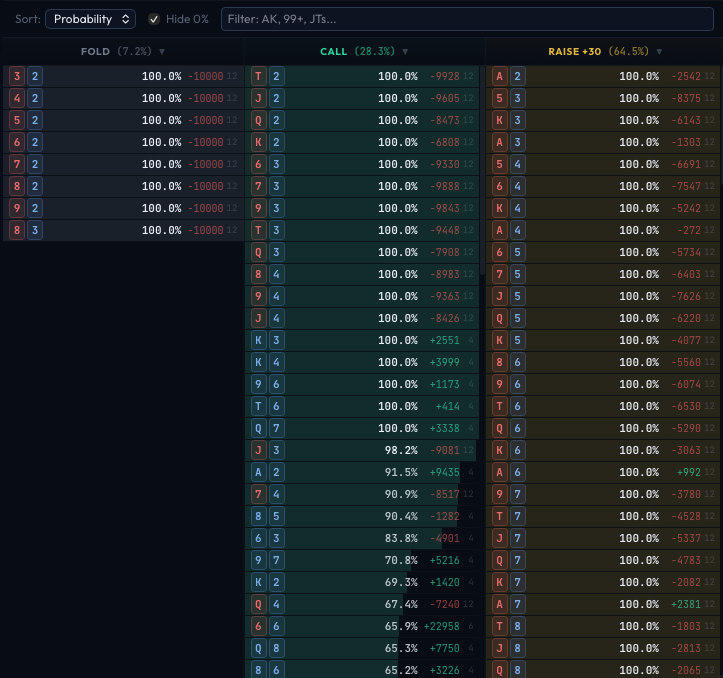This screenshot has width=723, height=678.
Task: Click the red A card in Raise column's A7 row
Action: [500, 604]
